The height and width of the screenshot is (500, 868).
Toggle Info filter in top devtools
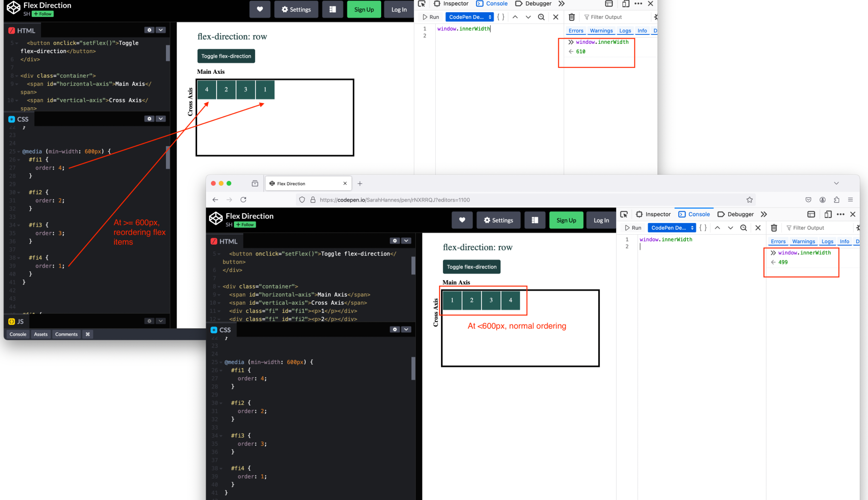pyautogui.click(x=642, y=30)
